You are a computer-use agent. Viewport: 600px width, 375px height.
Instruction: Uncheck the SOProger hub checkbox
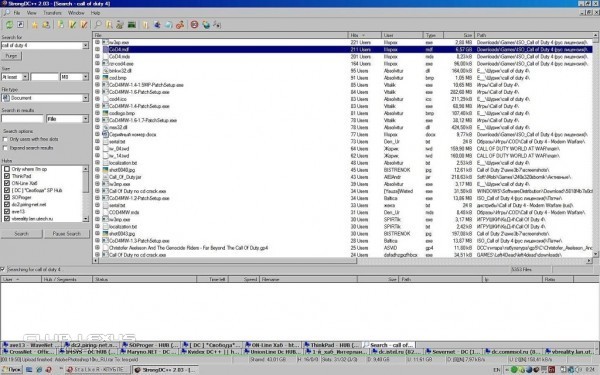pyautogui.click(x=7, y=197)
